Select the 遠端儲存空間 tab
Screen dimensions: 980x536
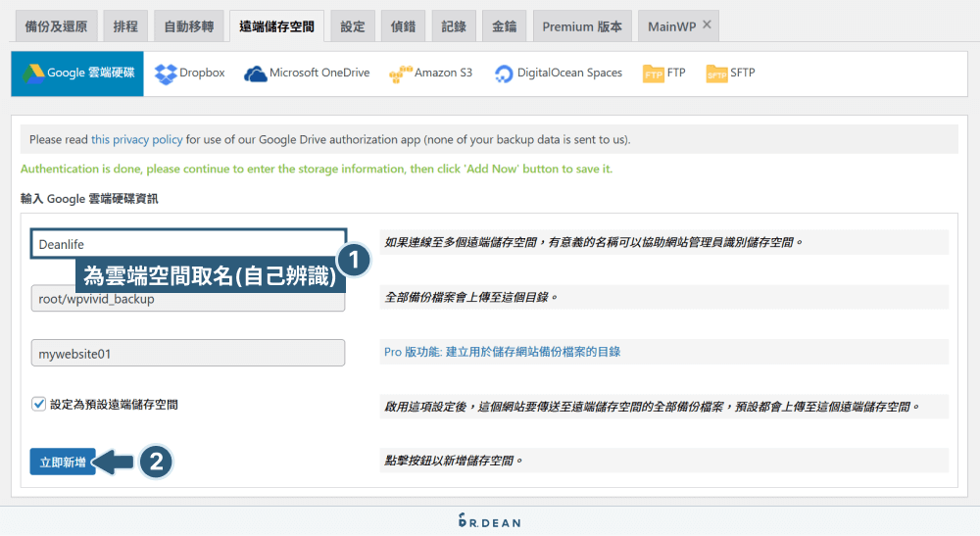coord(277,26)
